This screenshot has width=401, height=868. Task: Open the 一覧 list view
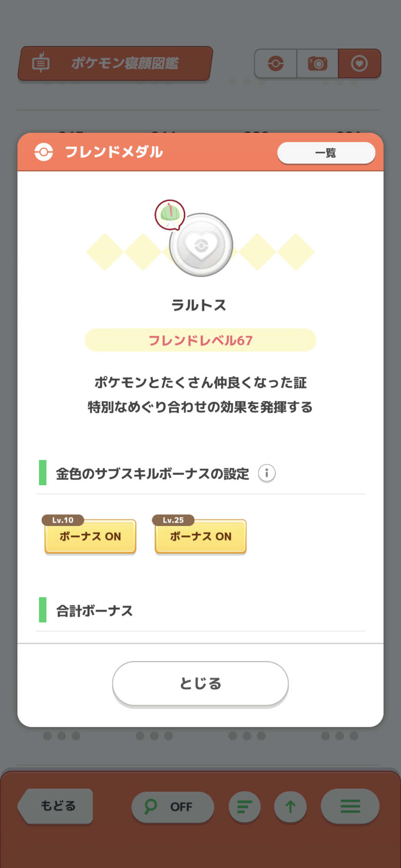click(x=326, y=153)
